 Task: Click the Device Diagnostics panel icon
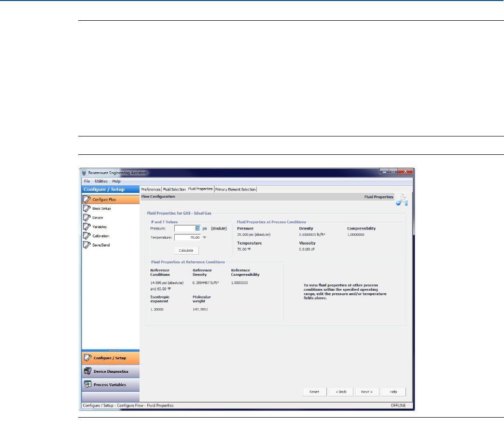(88, 371)
